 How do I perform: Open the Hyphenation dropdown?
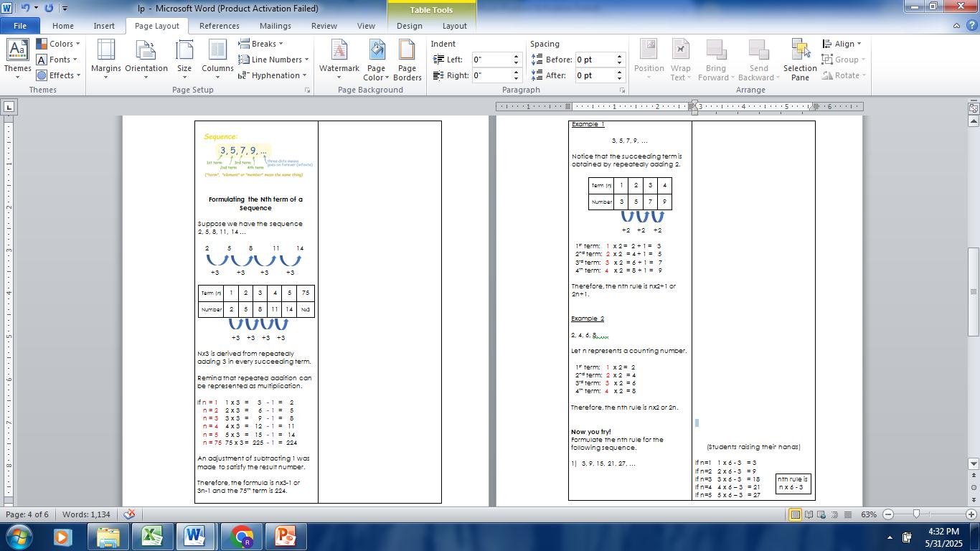273,75
